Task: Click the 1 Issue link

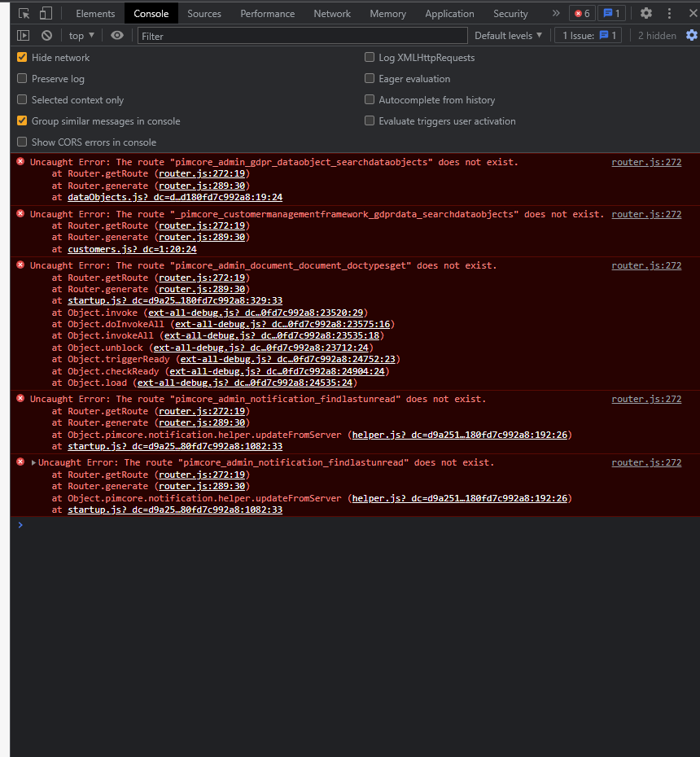Action: (588, 35)
